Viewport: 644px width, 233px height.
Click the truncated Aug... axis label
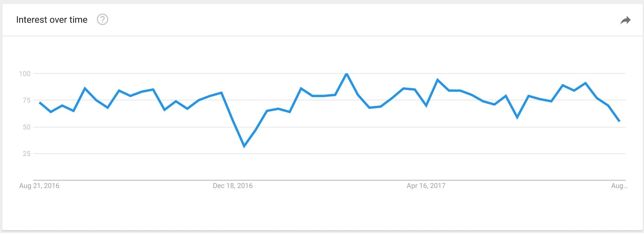(619, 186)
